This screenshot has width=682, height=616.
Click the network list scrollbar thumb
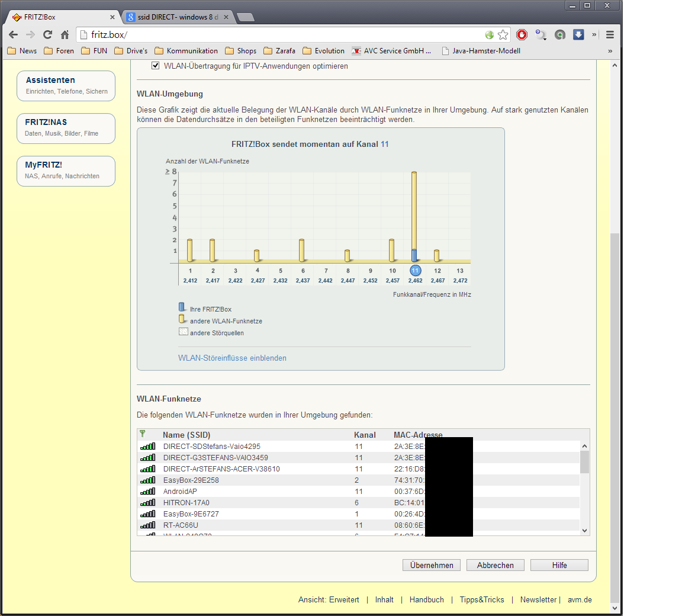click(584, 462)
